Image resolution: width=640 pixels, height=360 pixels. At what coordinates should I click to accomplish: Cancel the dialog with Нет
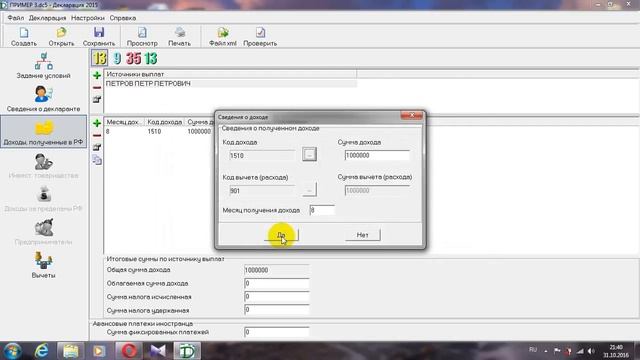tap(362, 235)
